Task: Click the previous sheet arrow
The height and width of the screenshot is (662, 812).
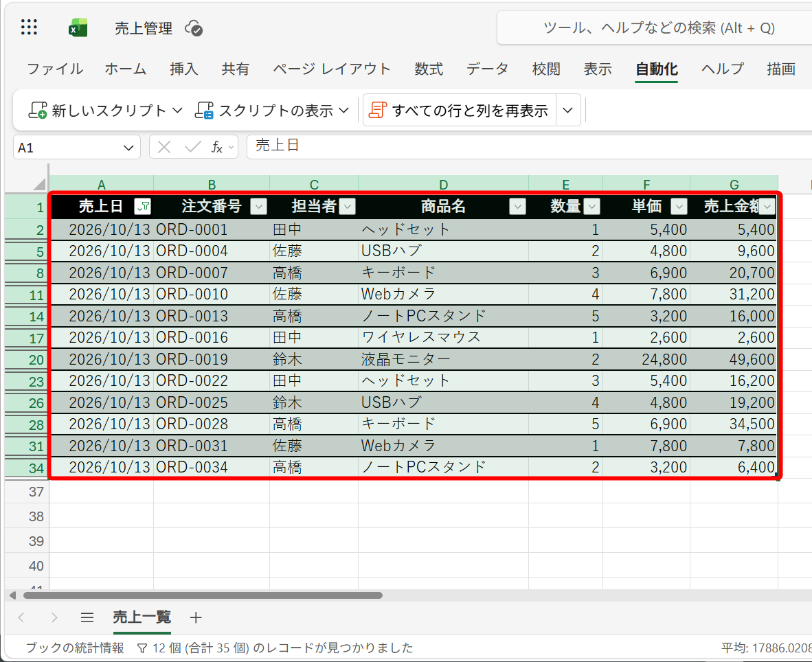Action: tap(21, 617)
